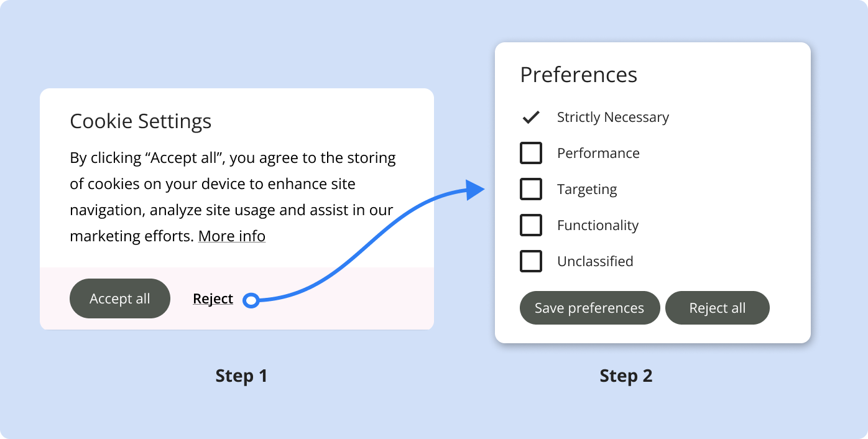Click the Save preferences button
868x439 pixels.
589,308
